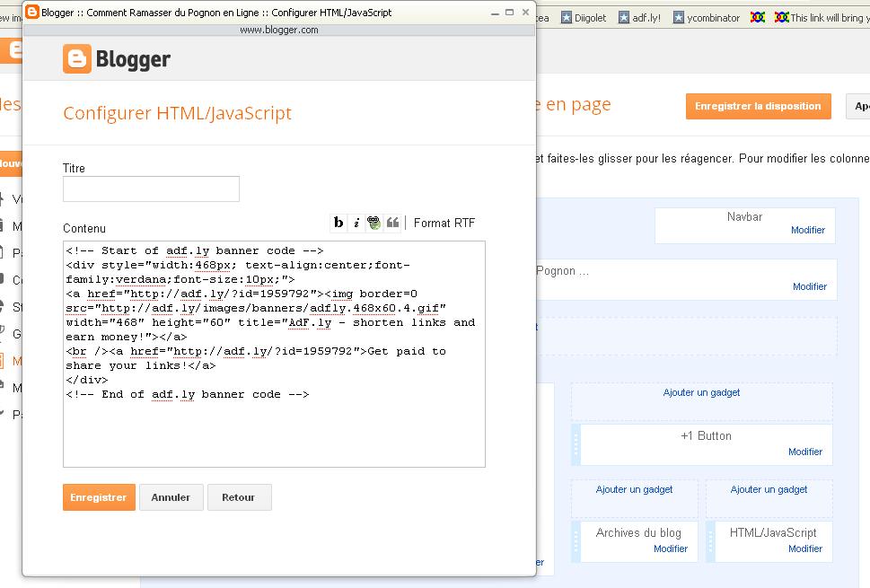
Task: Switch editor to Format RTF
Action: click(x=444, y=223)
